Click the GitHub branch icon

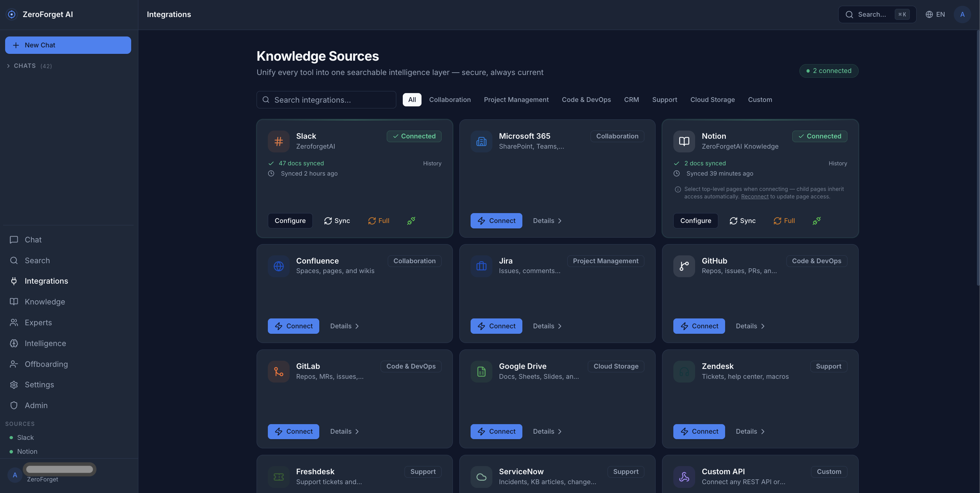pyautogui.click(x=684, y=266)
